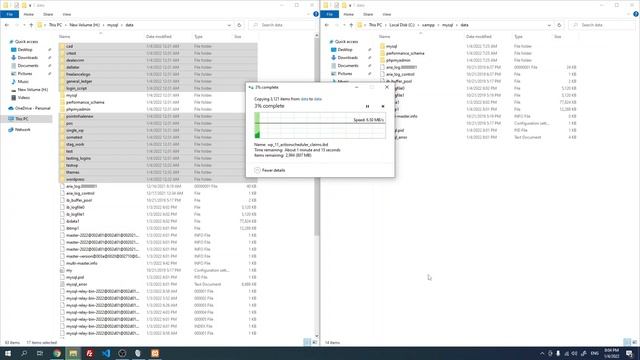Image resolution: width=640 pixels, height=360 pixels.
Task: Open ribbon help in left Explorer window
Action: click(x=316, y=14)
